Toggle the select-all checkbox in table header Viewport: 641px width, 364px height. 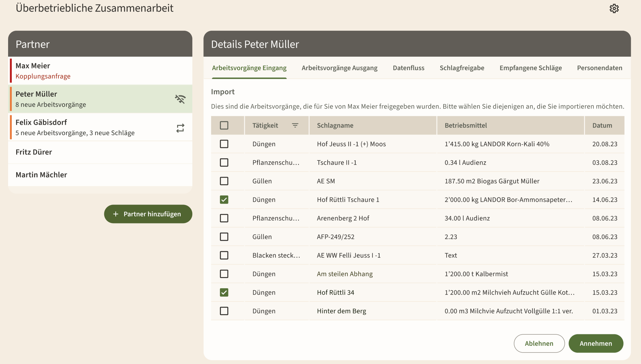point(224,125)
